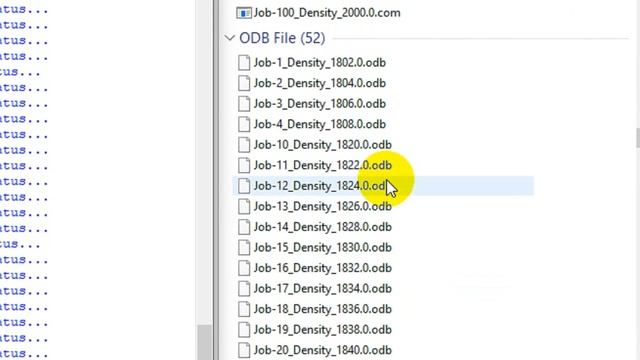Select file Job-14_Density_1828.0.odb
The image size is (640, 360).
pyautogui.click(x=322, y=227)
